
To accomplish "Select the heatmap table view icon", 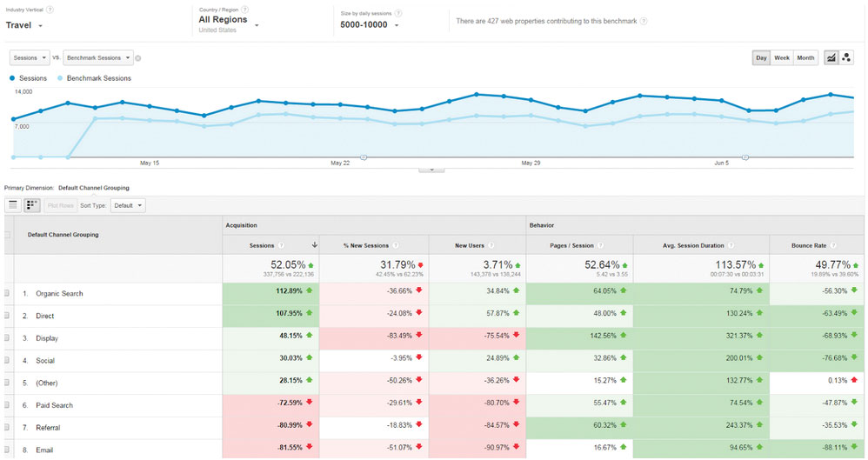I will 31,205.
